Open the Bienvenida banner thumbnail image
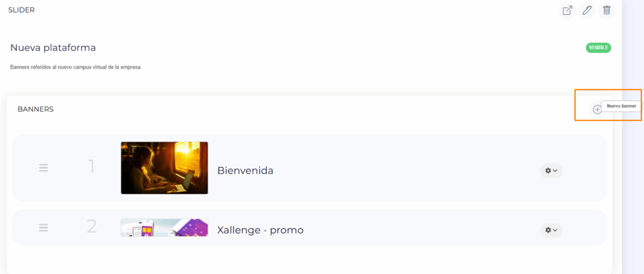Image resolution: width=644 pixels, height=274 pixels. click(x=164, y=168)
